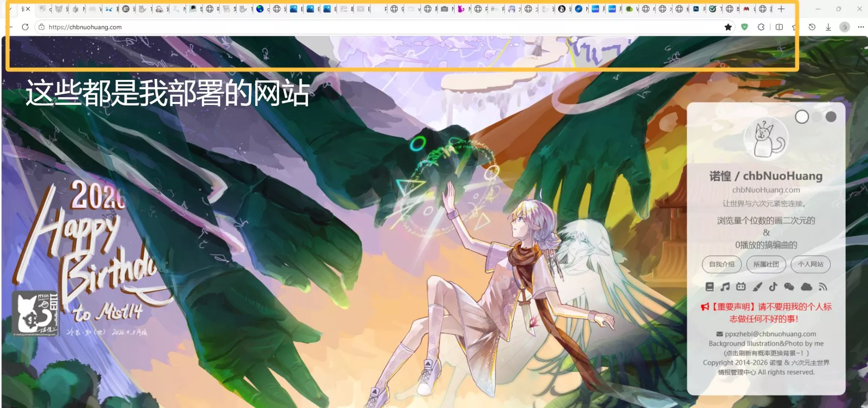
Task: Click the 让世界与六次元紧密连接 tagline
Action: 765,204
